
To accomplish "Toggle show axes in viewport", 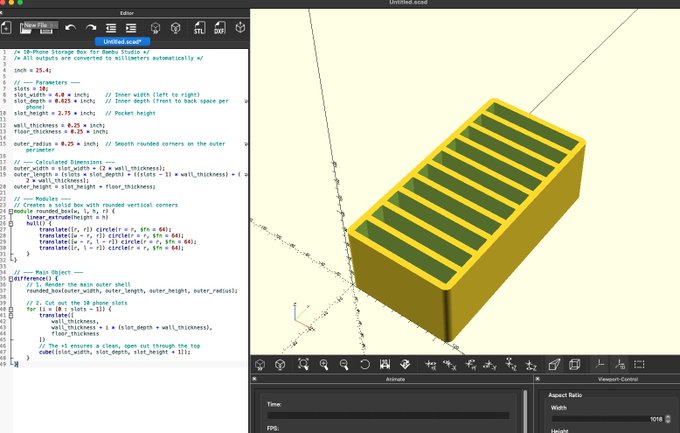I will [599, 364].
